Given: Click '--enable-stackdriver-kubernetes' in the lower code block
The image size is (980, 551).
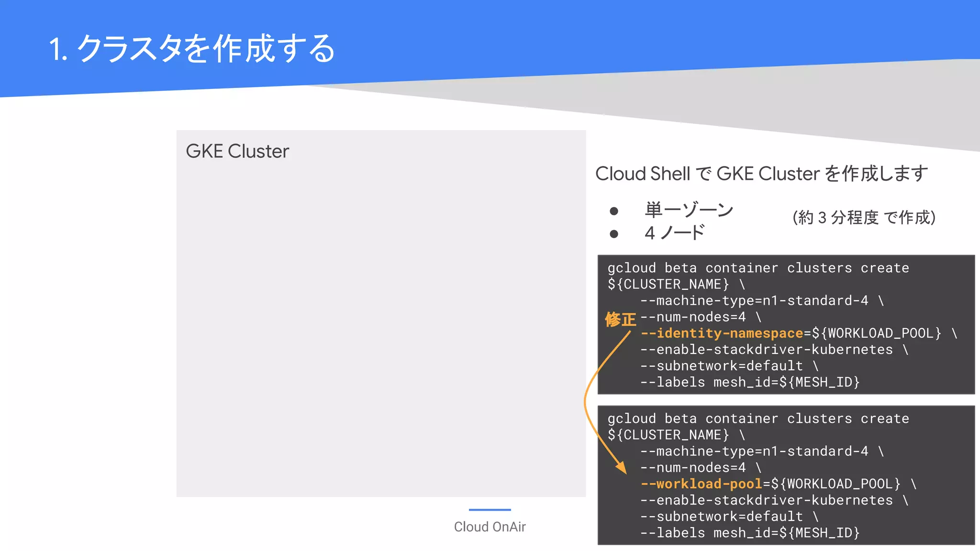Looking at the screenshot, I should click(x=767, y=500).
